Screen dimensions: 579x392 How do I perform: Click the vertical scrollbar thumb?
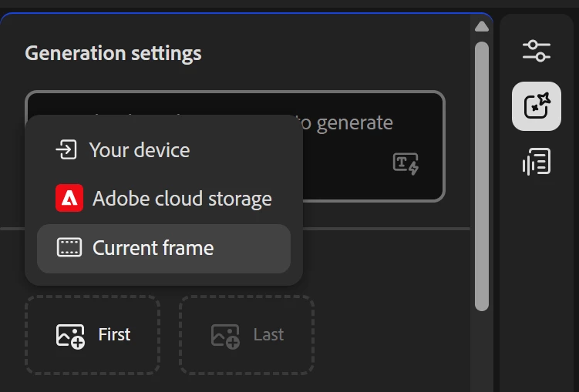coord(482,176)
